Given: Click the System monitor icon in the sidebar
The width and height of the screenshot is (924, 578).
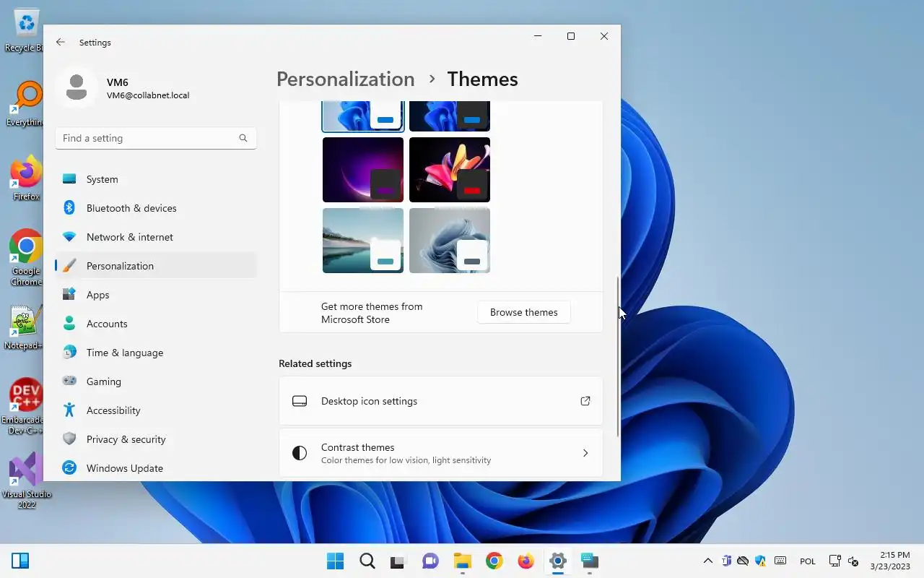Looking at the screenshot, I should tap(69, 179).
